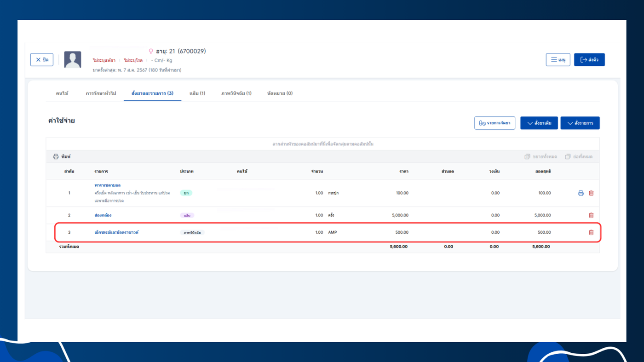
Task: Open the สั่งยาเดิม dropdown
Action: click(539, 123)
